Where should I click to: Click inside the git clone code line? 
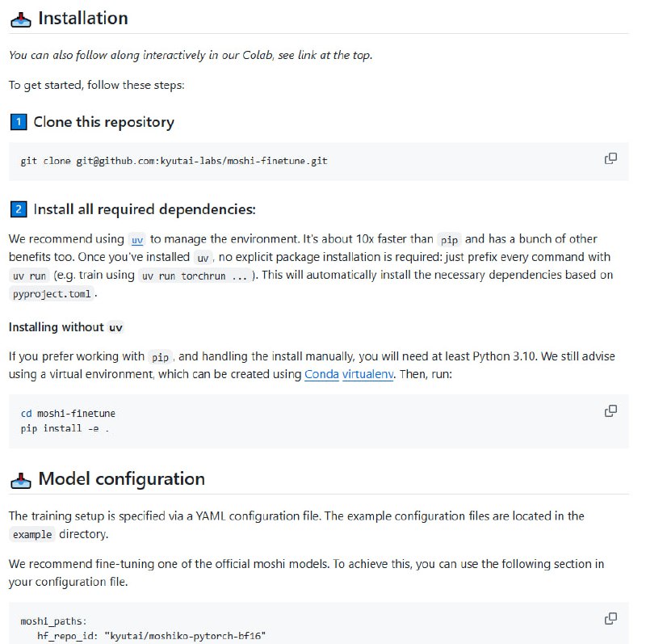click(174, 161)
